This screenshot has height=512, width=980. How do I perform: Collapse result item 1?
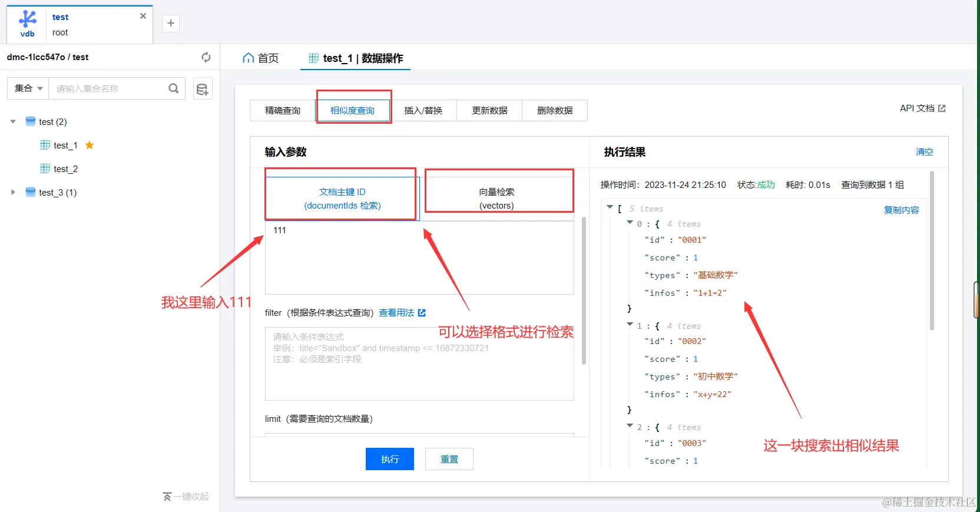pyautogui.click(x=630, y=325)
